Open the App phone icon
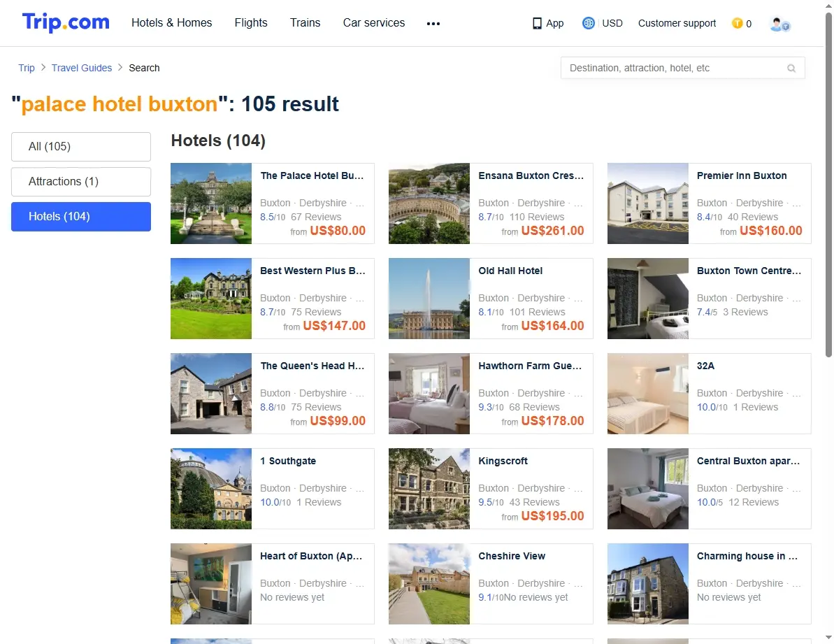 (537, 23)
